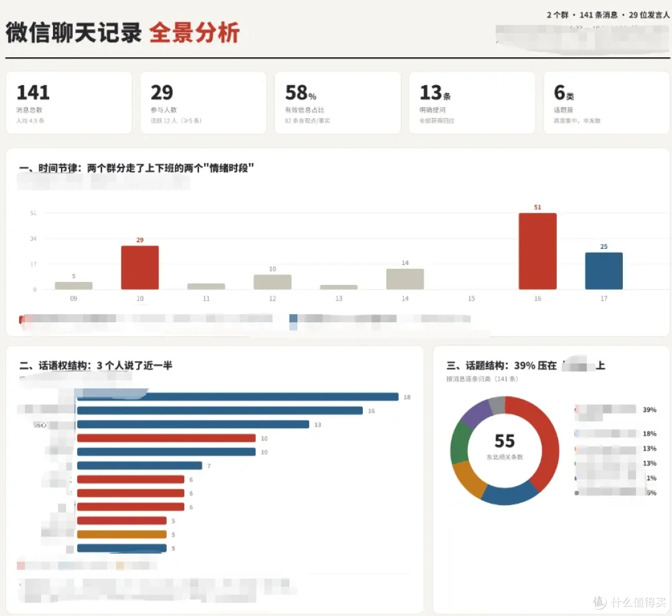Click the red speaker bar valued 10

[x=166, y=438]
